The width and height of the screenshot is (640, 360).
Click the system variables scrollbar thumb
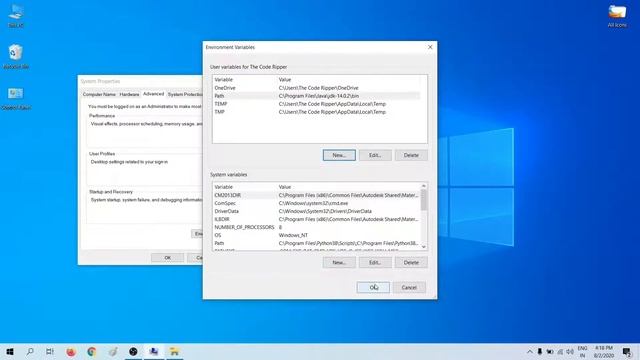[424, 200]
